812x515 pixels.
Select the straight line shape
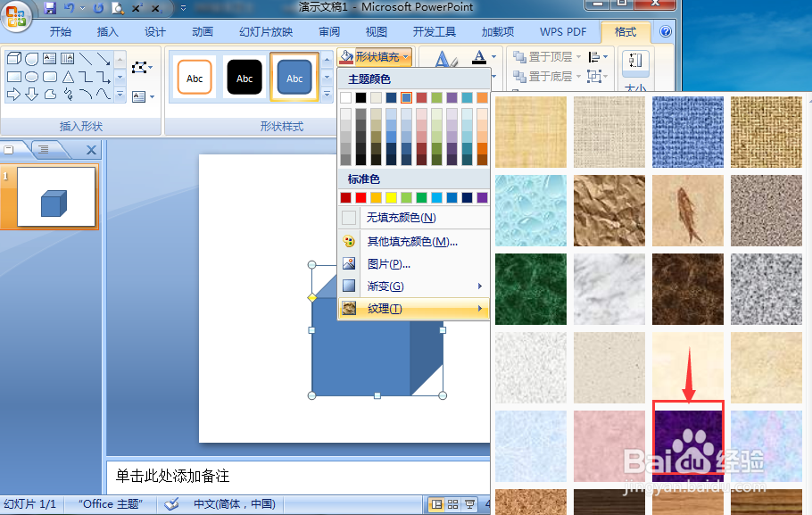coord(86,59)
